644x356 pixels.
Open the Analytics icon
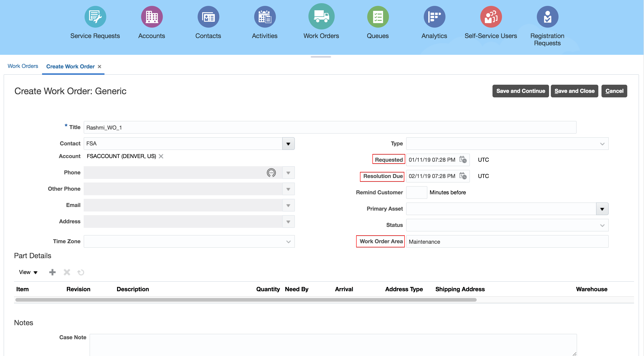click(434, 17)
